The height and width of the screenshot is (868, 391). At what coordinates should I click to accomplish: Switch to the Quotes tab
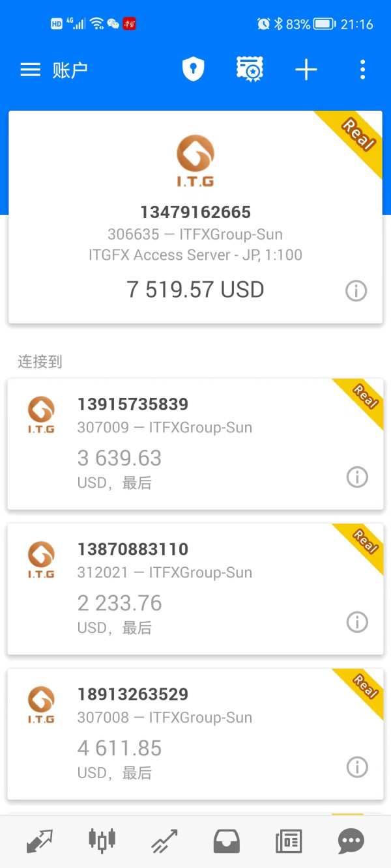(x=39, y=841)
